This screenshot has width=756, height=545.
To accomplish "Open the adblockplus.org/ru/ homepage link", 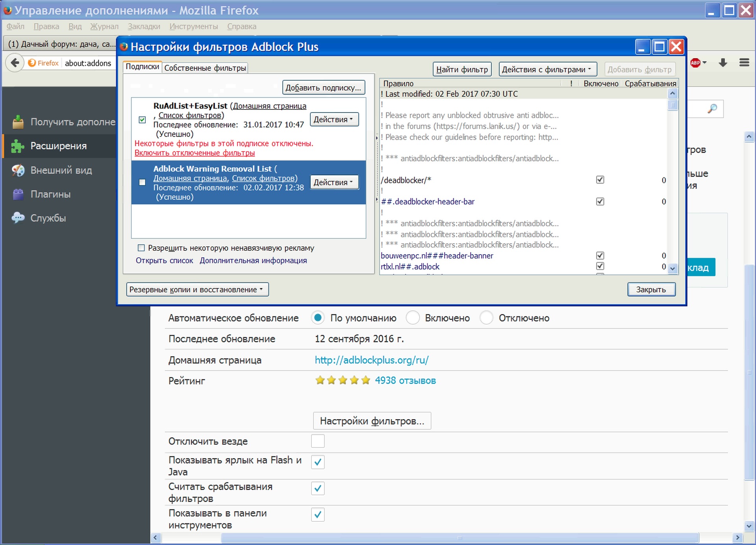I will click(371, 360).
